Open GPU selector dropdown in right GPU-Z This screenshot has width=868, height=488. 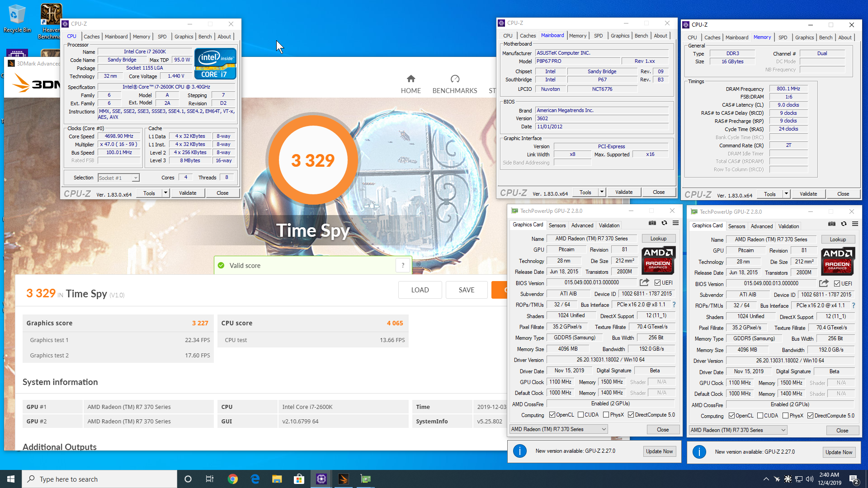[738, 430]
